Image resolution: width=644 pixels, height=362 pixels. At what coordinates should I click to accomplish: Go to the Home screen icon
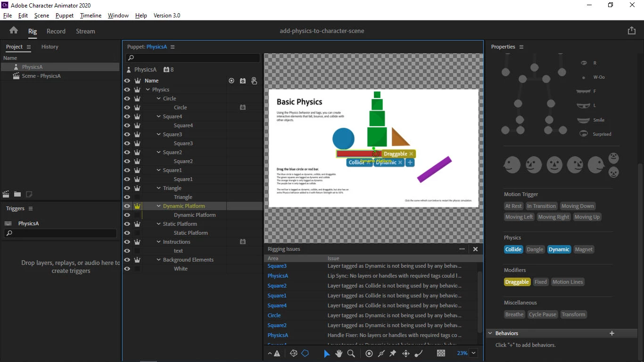coord(14,31)
